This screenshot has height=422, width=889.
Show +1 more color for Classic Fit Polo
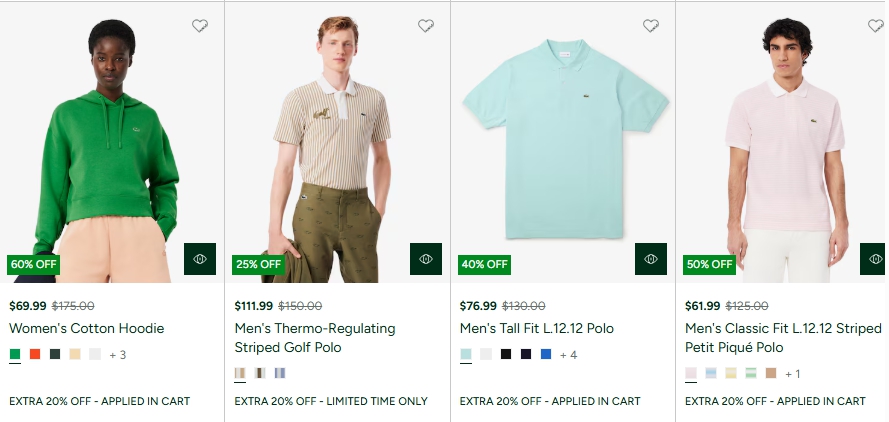(x=792, y=373)
